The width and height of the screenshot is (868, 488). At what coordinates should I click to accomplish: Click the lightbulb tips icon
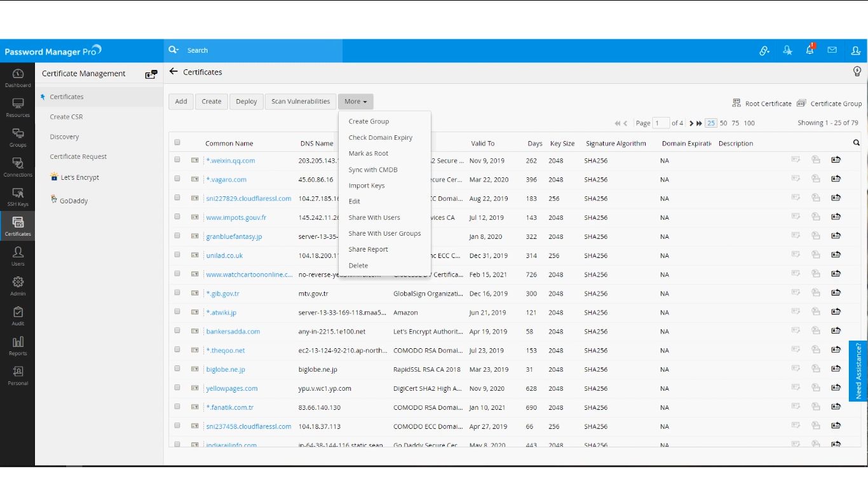(857, 71)
